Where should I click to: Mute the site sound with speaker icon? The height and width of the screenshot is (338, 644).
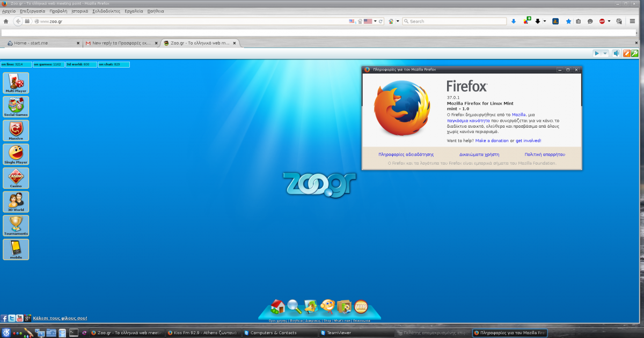(x=617, y=53)
